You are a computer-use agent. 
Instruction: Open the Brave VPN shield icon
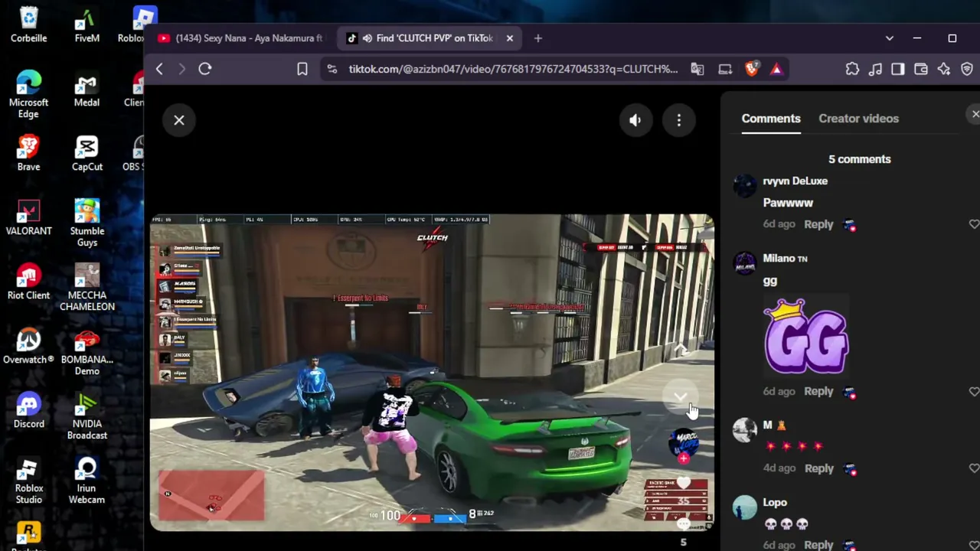(x=967, y=69)
